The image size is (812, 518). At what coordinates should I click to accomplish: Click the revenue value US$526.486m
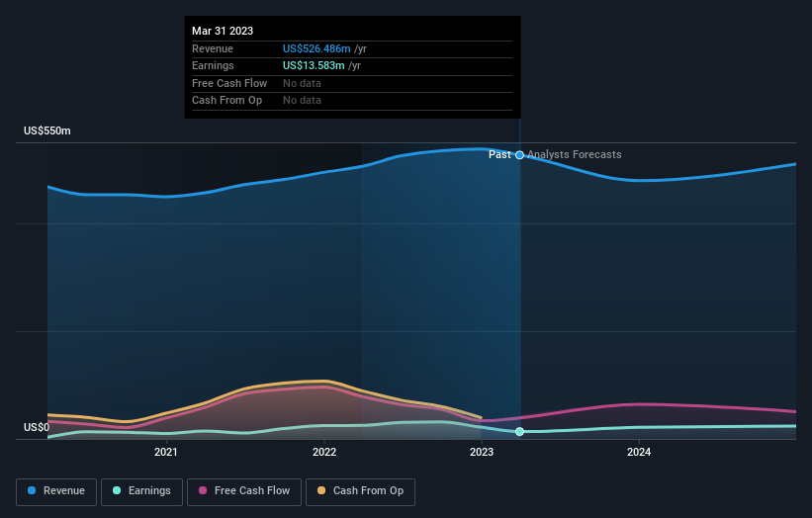[316, 48]
